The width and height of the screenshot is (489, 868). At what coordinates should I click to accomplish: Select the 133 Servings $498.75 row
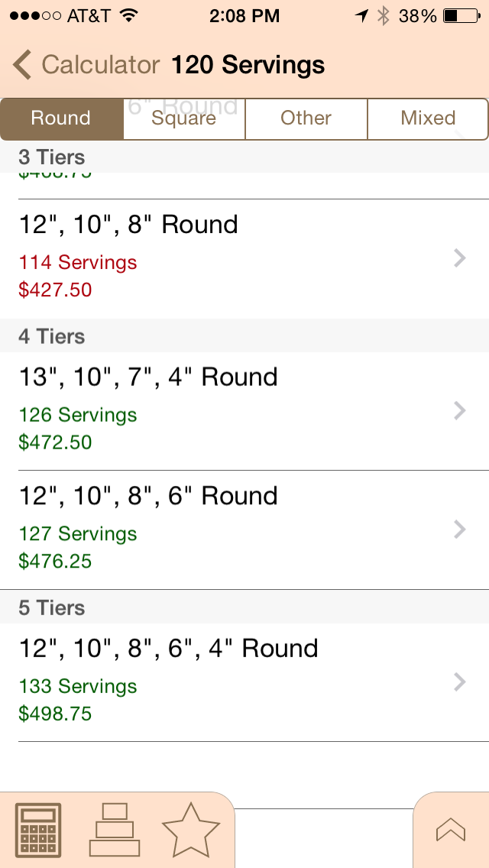point(244,682)
